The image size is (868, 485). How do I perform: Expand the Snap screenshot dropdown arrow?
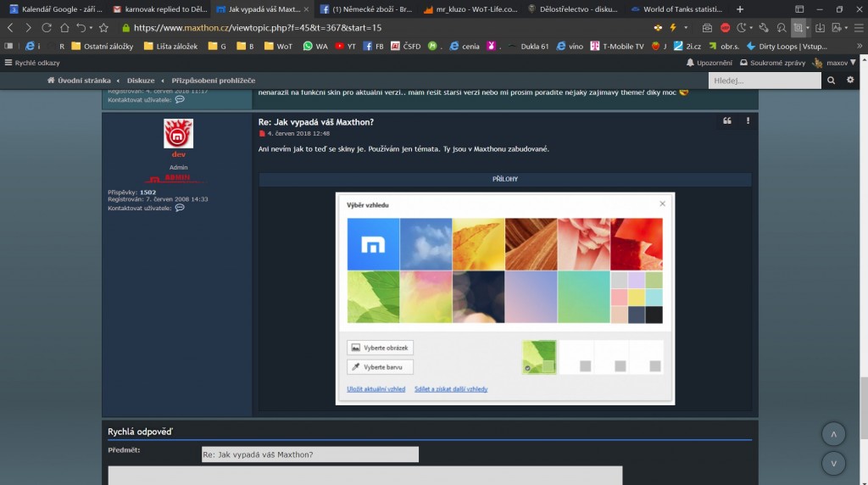(x=808, y=28)
